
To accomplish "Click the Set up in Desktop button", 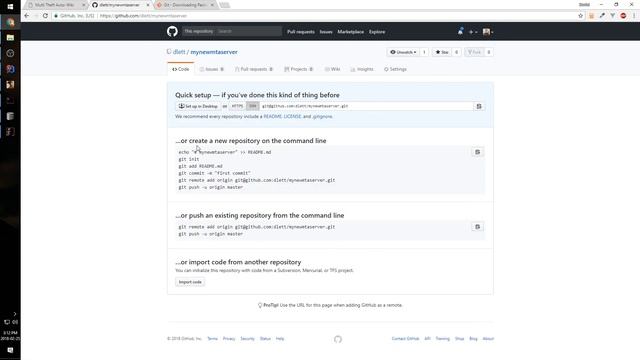I will click(x=198, y=106).
